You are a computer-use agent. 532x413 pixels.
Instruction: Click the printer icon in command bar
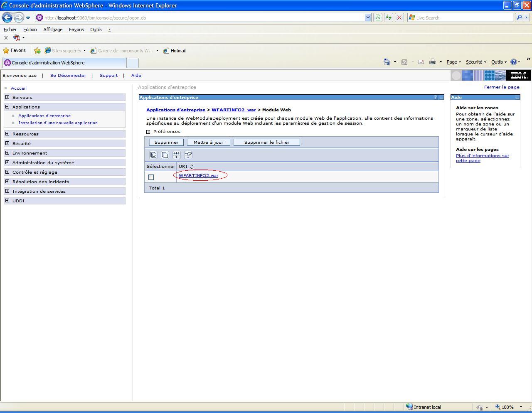click(x=432, y=62)
